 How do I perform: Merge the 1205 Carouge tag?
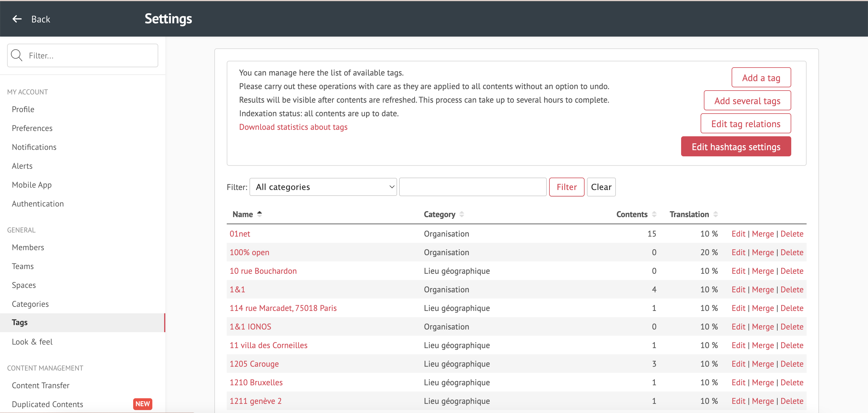click(763, 364)
